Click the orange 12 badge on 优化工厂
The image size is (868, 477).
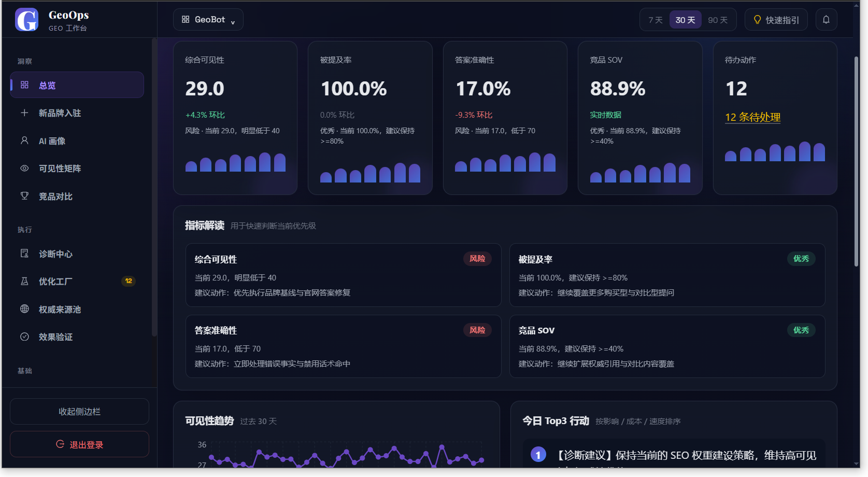(x=129, y=281)
